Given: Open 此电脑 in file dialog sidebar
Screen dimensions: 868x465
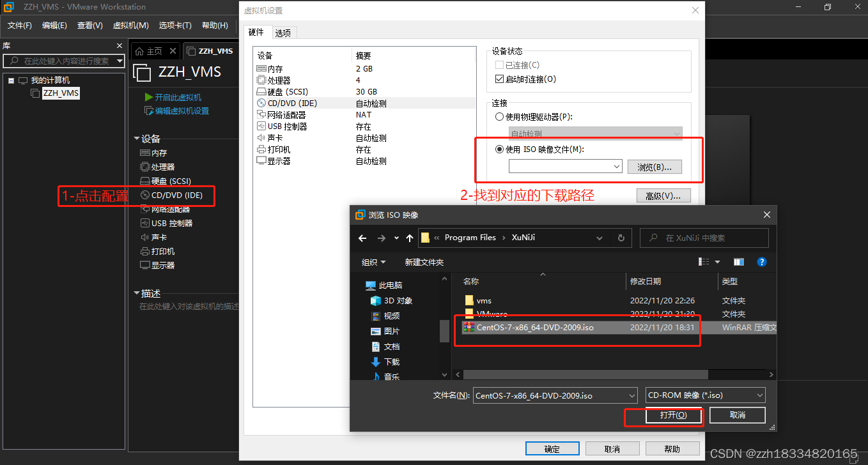Looking at the screenshot, I should coord(384,285).
